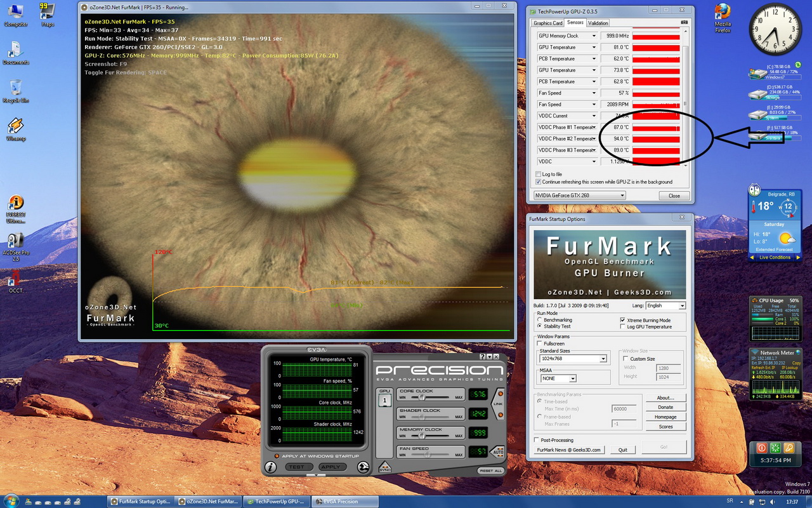Expand Precision monitor panel bottom arrow
This screenshot has height=508, width=812.
pos(316,474)
